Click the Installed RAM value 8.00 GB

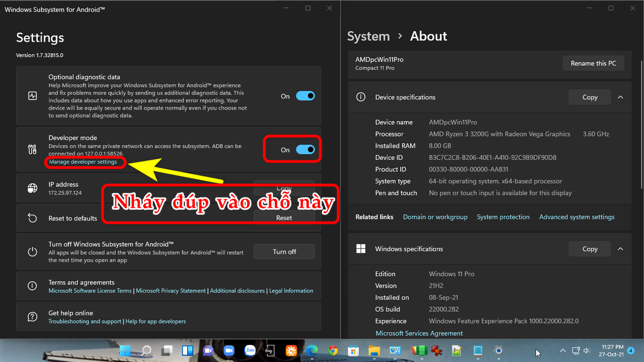pyautogui.click(x=440, y=146)
